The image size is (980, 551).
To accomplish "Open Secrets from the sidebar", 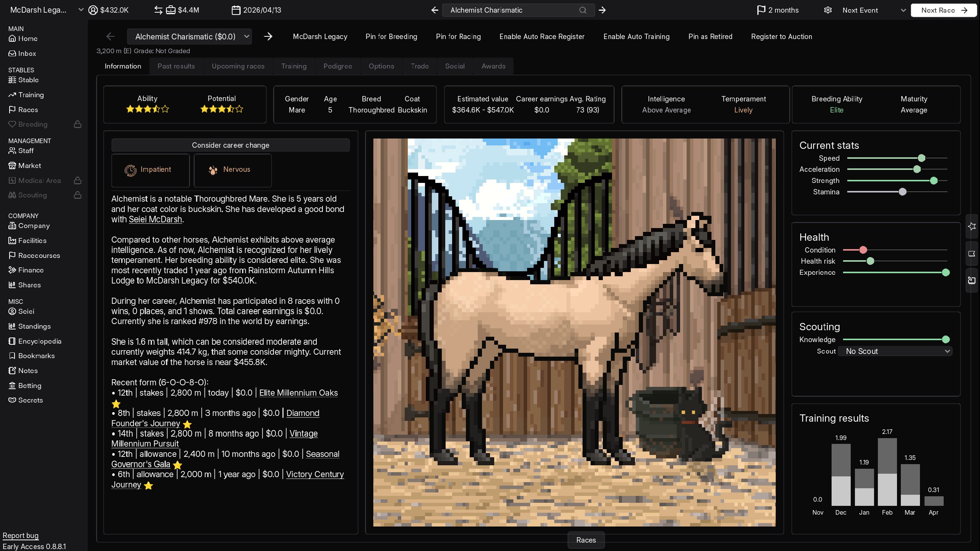I will [25, 400].
